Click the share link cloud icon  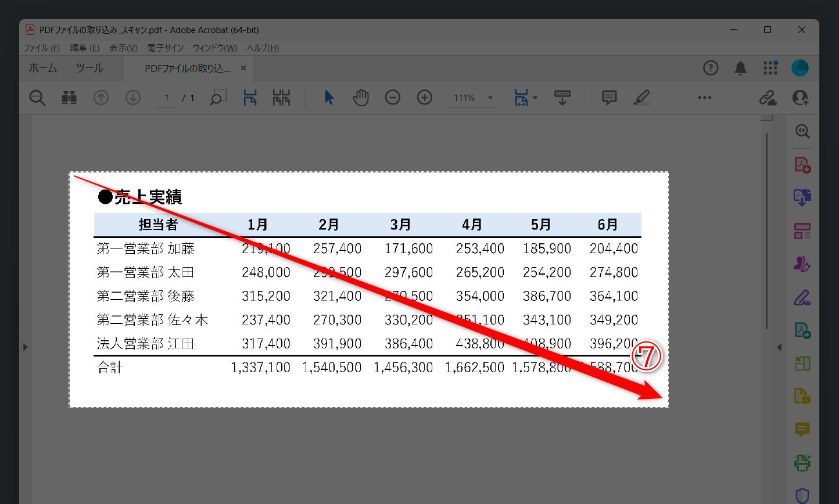coord(768,98)
